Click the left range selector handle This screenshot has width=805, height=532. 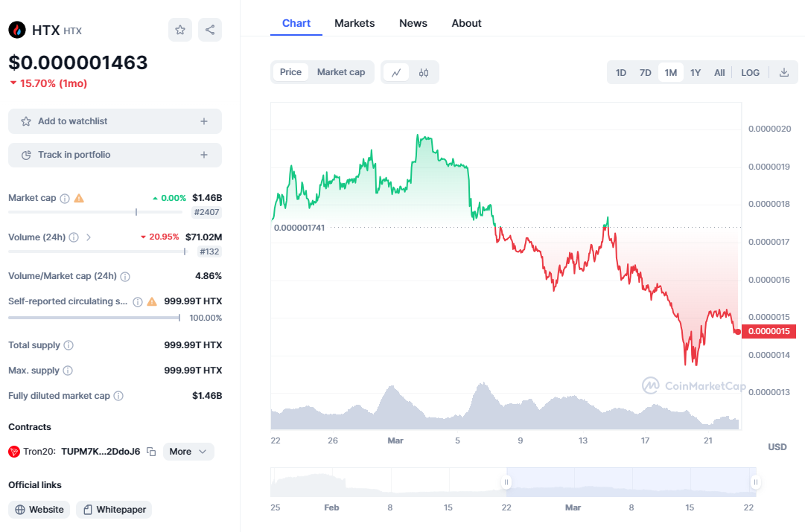[x=506, y=482]
